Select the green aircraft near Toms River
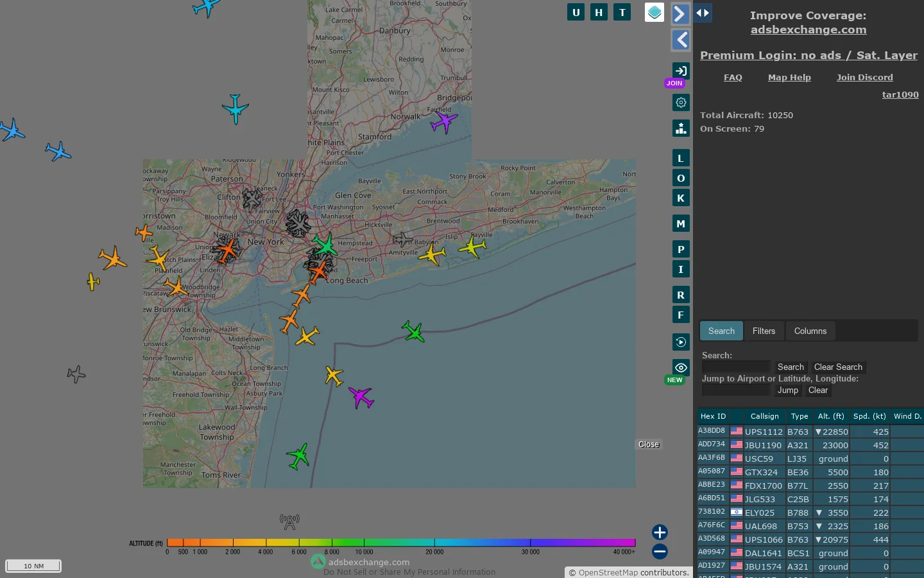This screenshot has height=578, width=924. pyautogui.click(x=298, y=456)
